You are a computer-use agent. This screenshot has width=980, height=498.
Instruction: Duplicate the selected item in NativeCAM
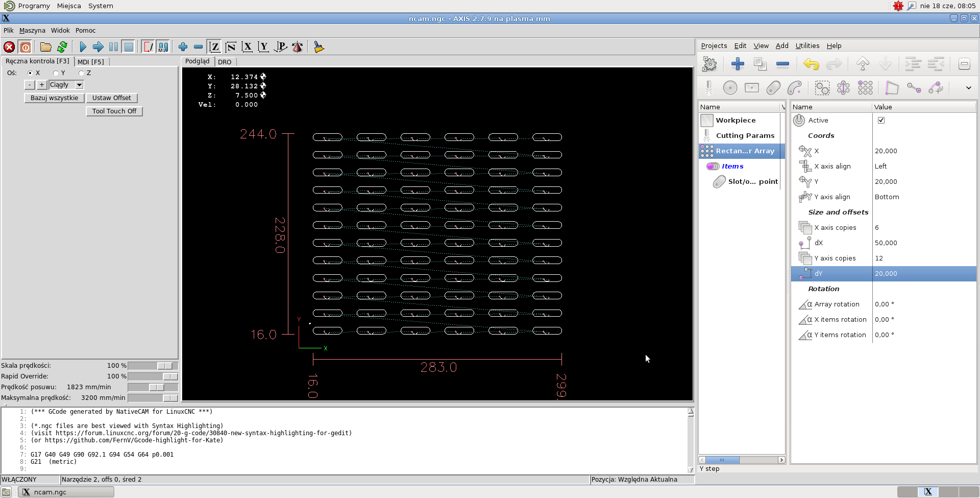[760, 64]
